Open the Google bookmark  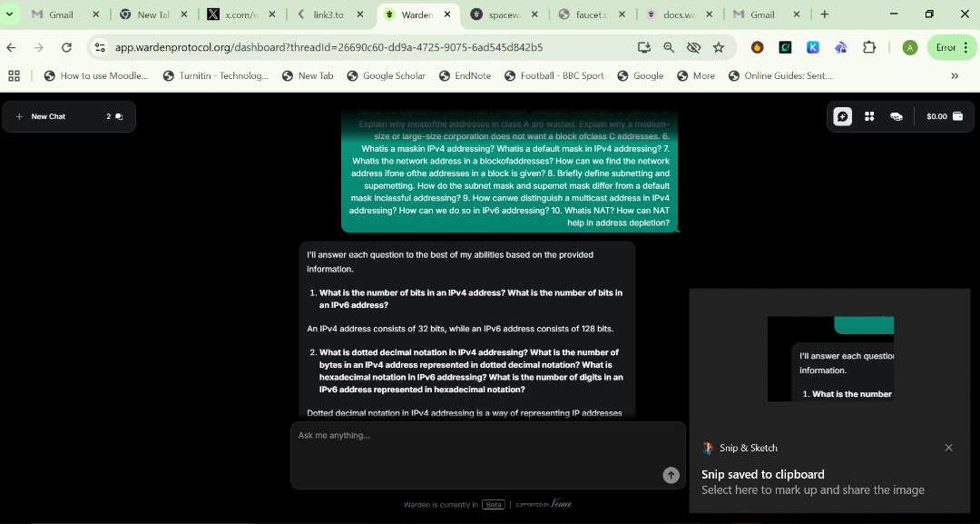pos(640,75)
